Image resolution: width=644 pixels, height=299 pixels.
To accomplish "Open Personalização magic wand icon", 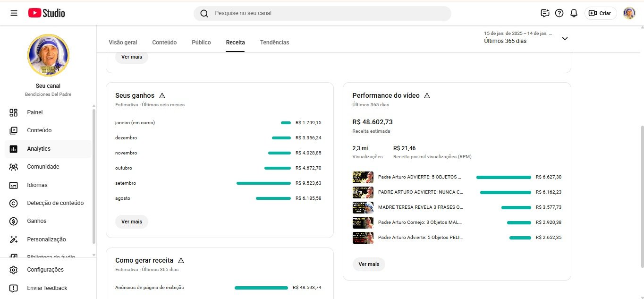I will point(14,239).
